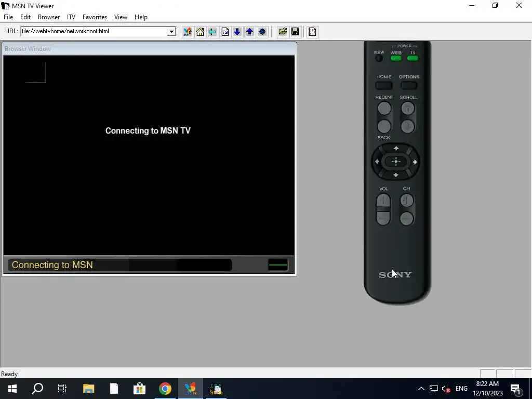Viewport: 532px width, 399px height.
Task: Click the remote's d-pad left arrow
Action: pyautogui.click(x=377, y=162)
